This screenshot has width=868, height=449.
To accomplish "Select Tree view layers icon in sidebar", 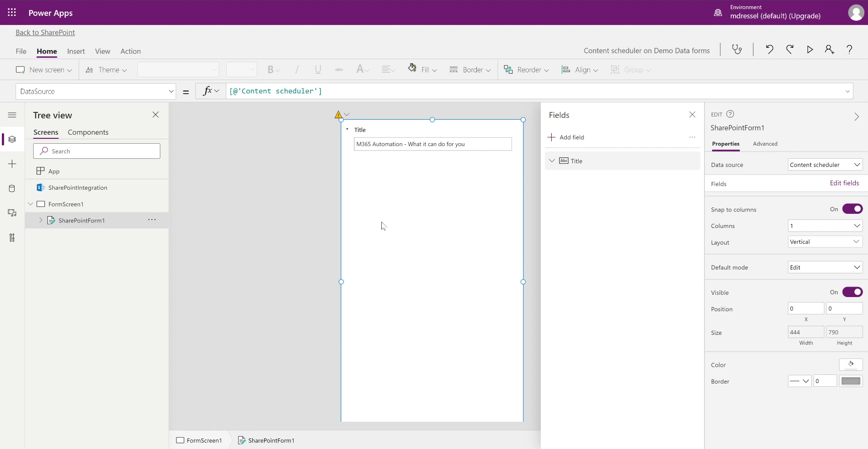I will tap(12, 139).
